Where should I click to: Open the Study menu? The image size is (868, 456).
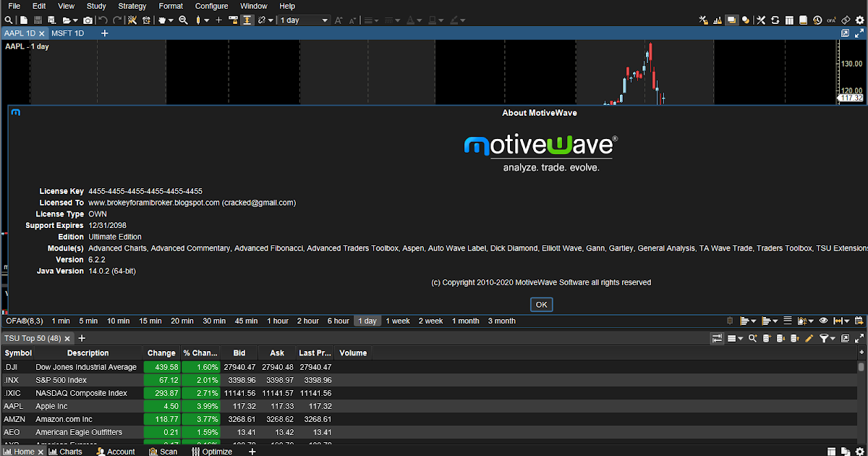[x=96, y=6]
